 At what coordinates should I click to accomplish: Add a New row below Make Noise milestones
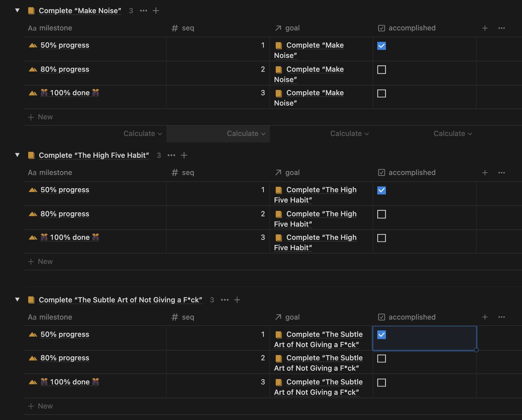40,117
